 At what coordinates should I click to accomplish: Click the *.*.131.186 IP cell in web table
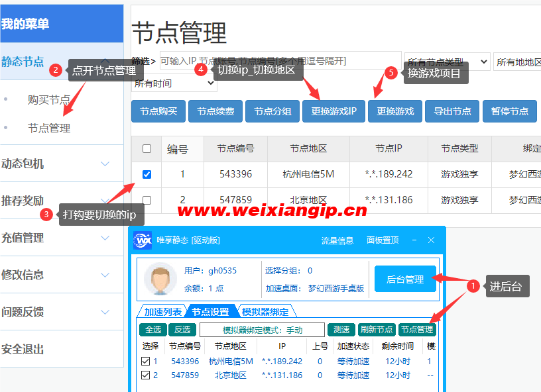(x=389, y=200)
